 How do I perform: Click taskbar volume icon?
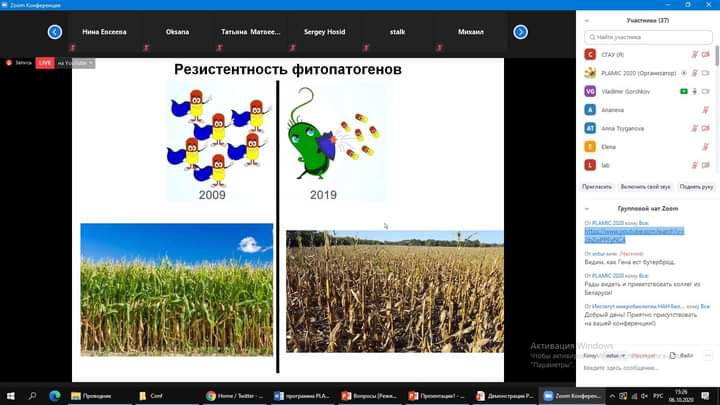point(644,396)
